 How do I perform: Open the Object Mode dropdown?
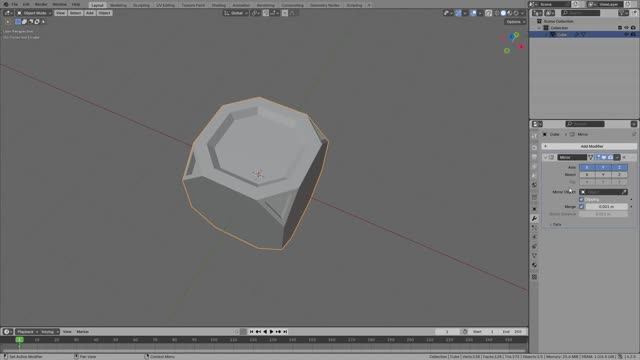(x=34, y=13)
